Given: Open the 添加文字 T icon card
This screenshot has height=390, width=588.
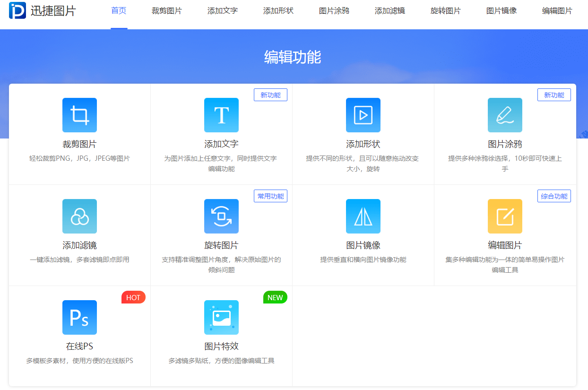Looking at the screenshot, I should (221, 115).
